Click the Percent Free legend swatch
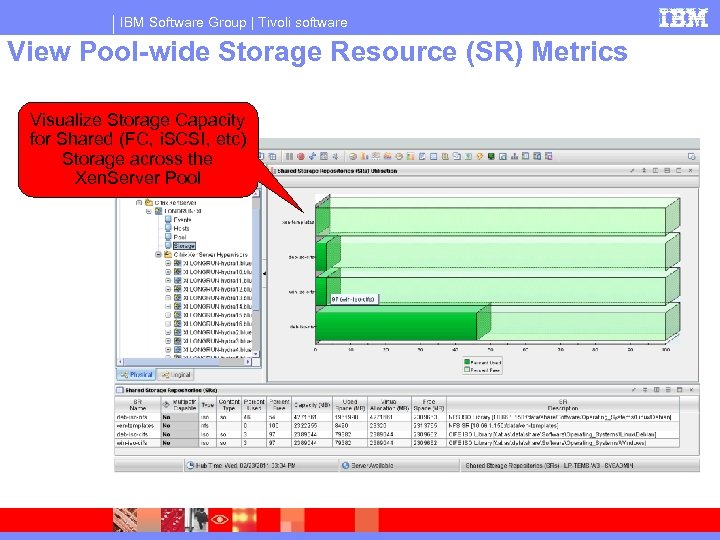This screenshot has width=720, height=540. click(x=467, y=370)
